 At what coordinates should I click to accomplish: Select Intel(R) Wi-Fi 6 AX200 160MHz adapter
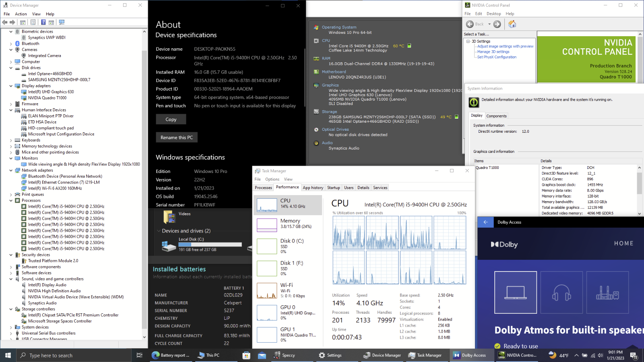[x=55, y=188]
